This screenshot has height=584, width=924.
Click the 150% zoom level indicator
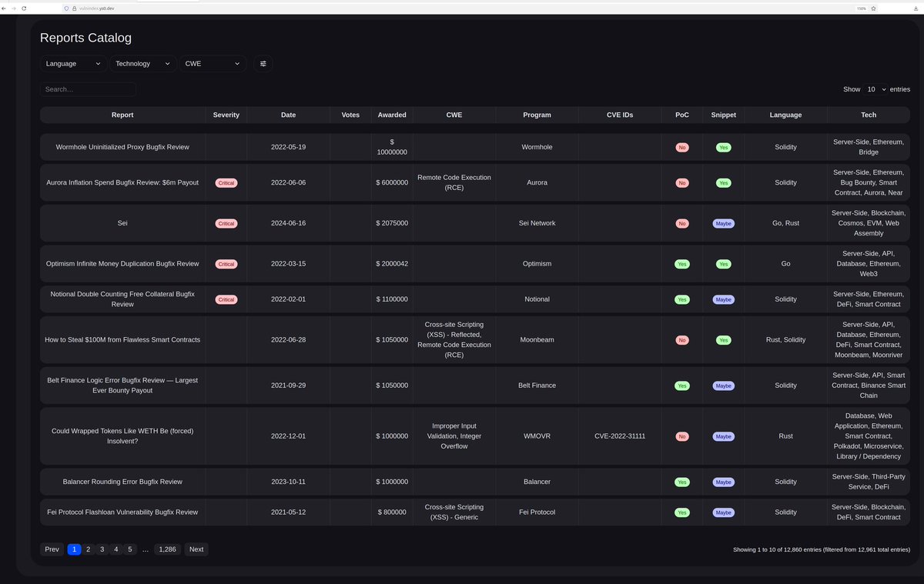point(861,8)
